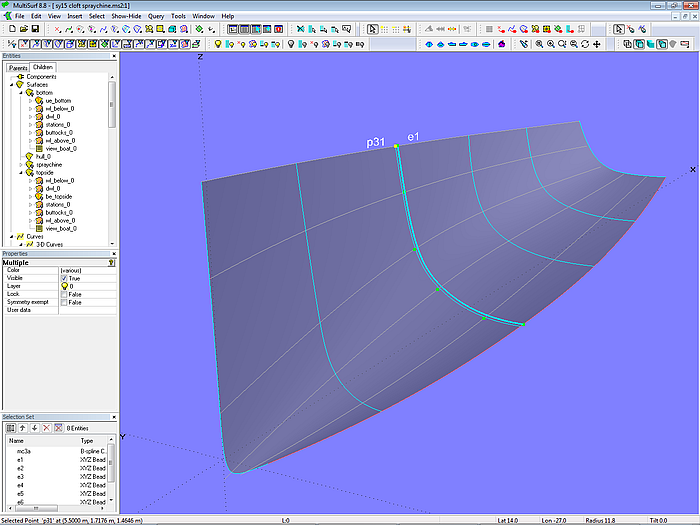Collapse the topside tree node
Screen dimensions: 700x525
pos(20,173)
